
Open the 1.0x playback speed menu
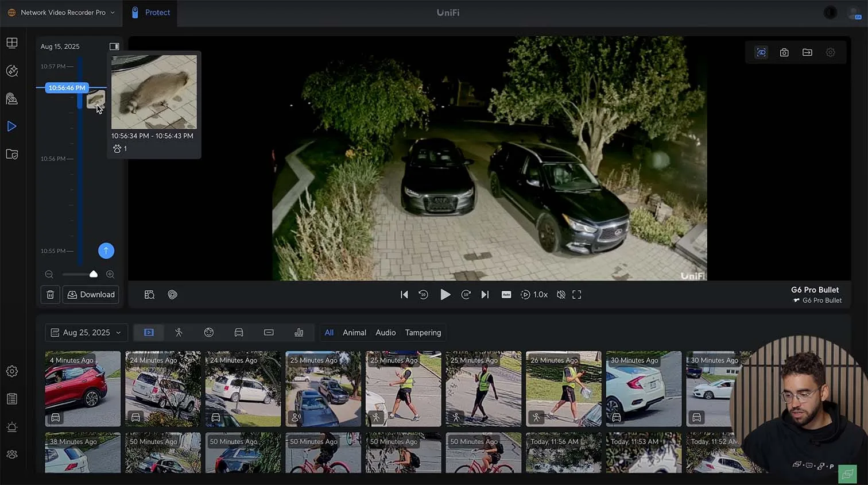534,295
